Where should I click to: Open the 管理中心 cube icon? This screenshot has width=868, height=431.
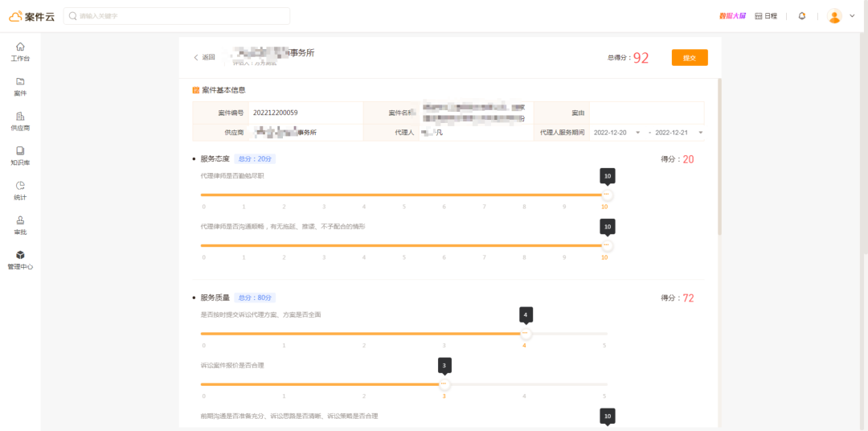[20, 255]
